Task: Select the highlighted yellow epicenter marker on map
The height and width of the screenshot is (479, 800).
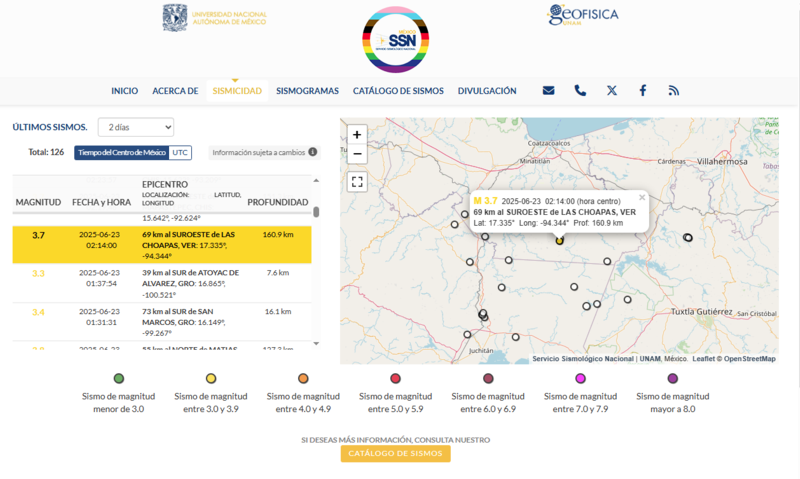Action: coord(560,241)
